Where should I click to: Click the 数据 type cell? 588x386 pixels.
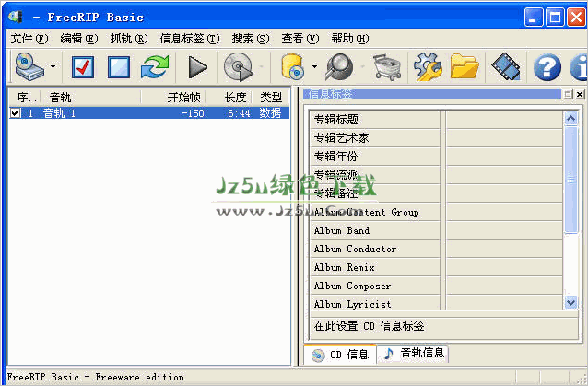click(270, 112)
